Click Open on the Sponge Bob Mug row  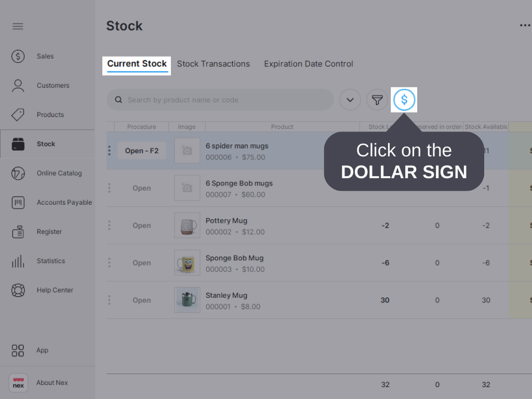tap(141, 263)
